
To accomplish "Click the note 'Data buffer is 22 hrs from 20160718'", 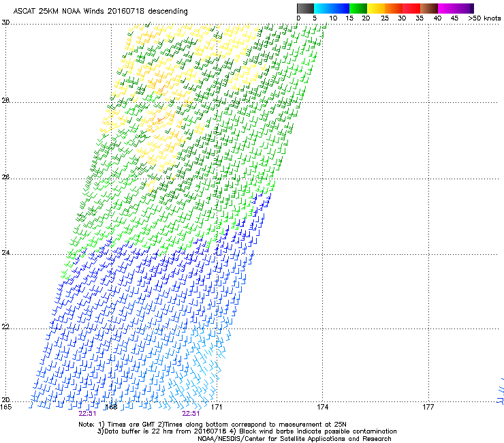I will click(x=165, y=431).
